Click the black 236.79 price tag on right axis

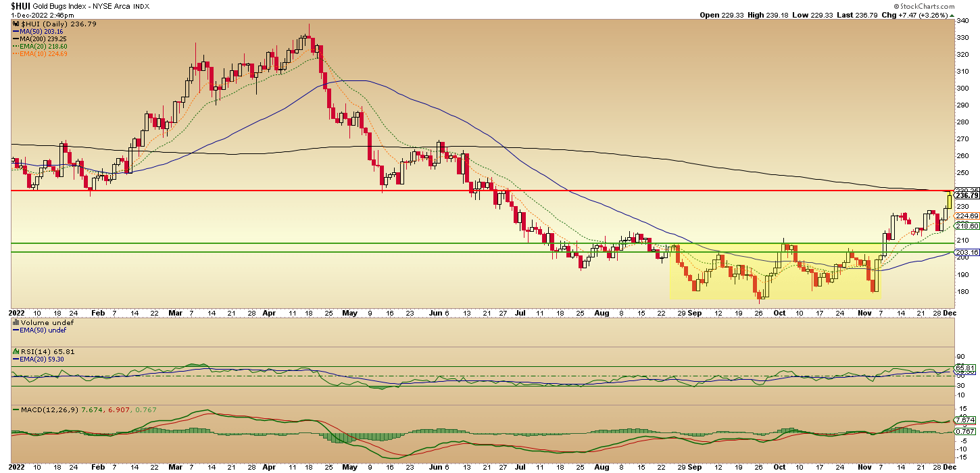[x=967, y=195]
